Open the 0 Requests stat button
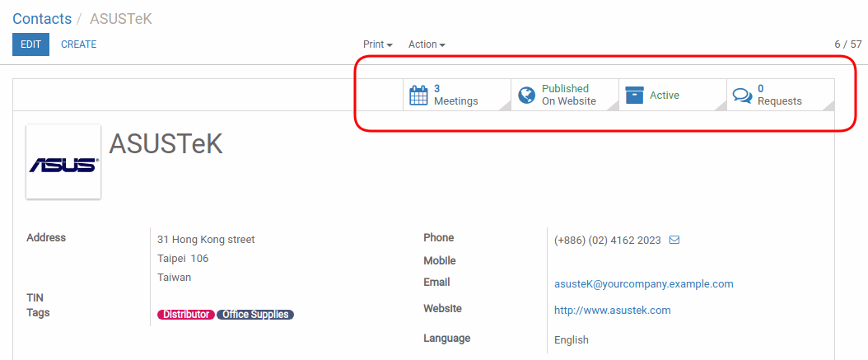868x360 pixels. [781, 95]
